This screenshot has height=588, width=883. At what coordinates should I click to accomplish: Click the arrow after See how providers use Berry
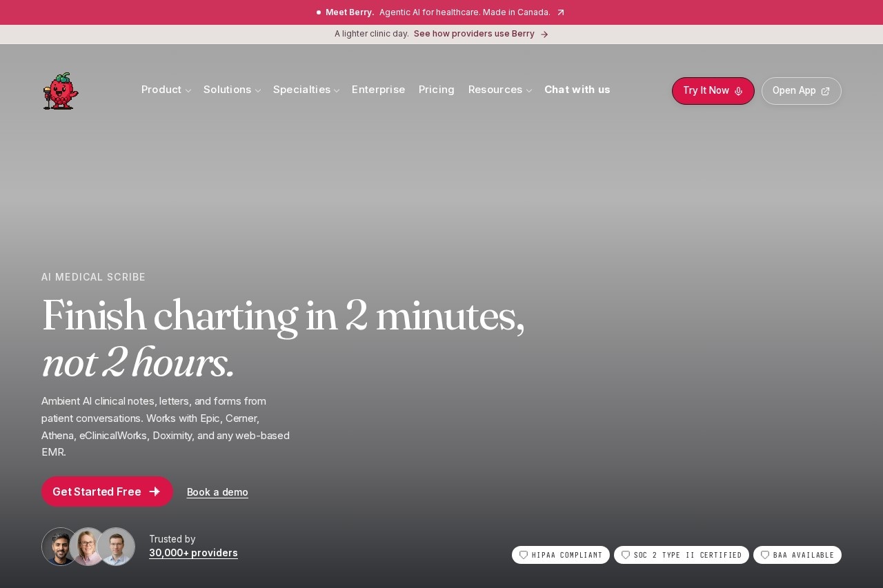coord(544,34)
